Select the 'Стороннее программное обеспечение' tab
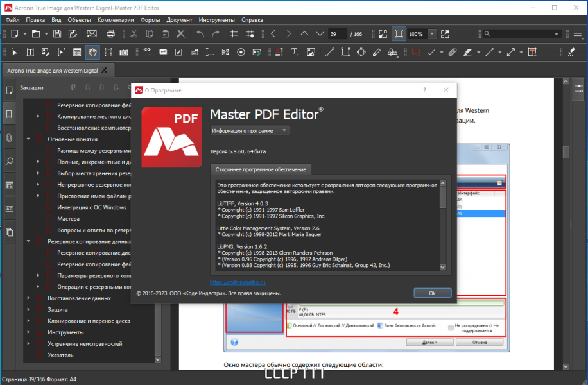 click(261, 169)
